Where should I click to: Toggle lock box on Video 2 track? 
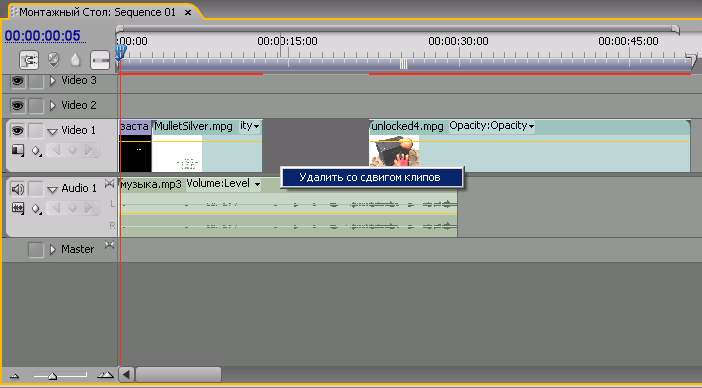point(36,106)
